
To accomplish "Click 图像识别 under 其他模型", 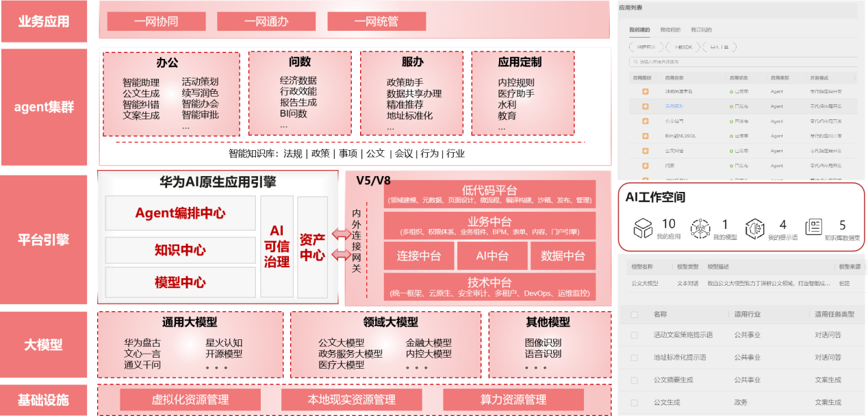I will [x=544, y=343].
